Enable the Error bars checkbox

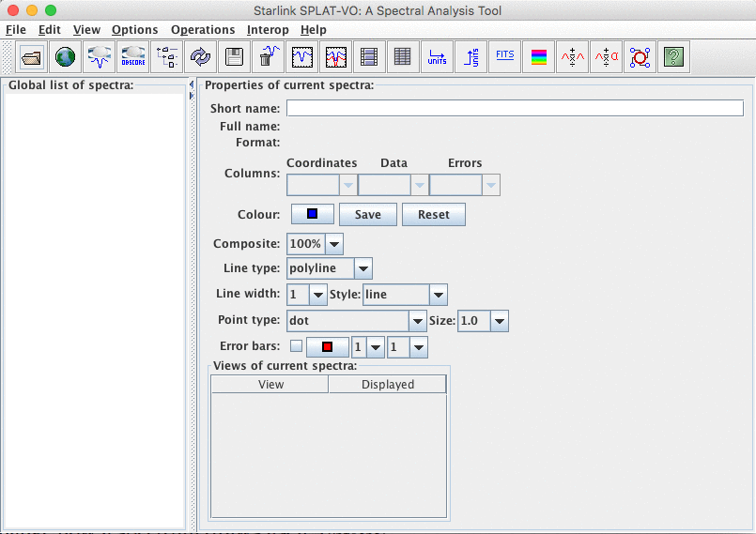point(296,346)
